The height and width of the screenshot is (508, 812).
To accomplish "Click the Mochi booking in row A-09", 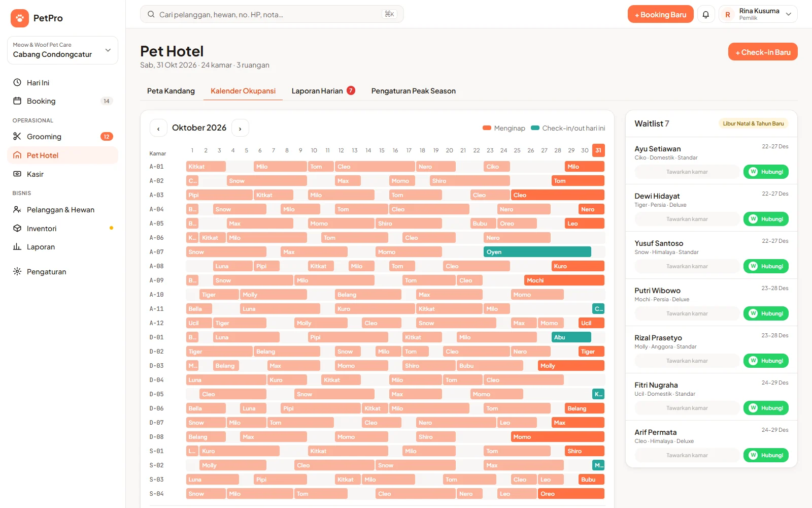I will pyautogui.click(x=564, y=280).
